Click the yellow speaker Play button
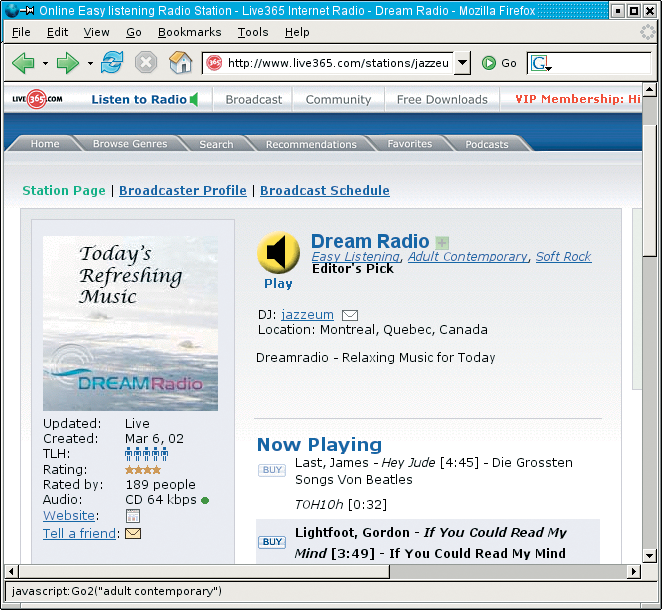 pyautogui.click(x=279, y=252)
